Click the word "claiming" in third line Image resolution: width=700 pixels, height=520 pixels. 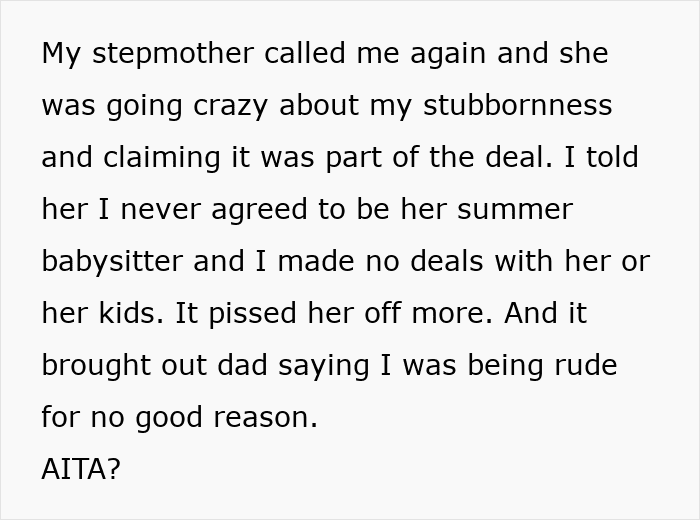pos(162,158)
